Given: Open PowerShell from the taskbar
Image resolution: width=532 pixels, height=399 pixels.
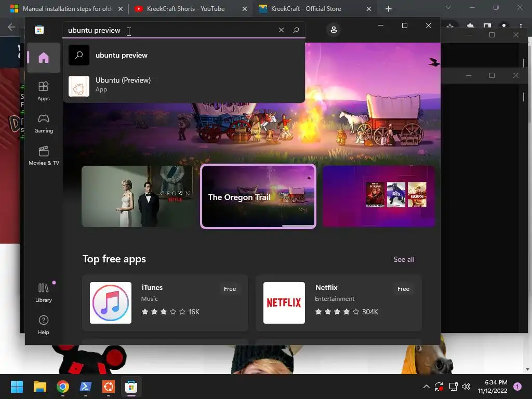Looking at the screenshot, I should pos(86,387).
